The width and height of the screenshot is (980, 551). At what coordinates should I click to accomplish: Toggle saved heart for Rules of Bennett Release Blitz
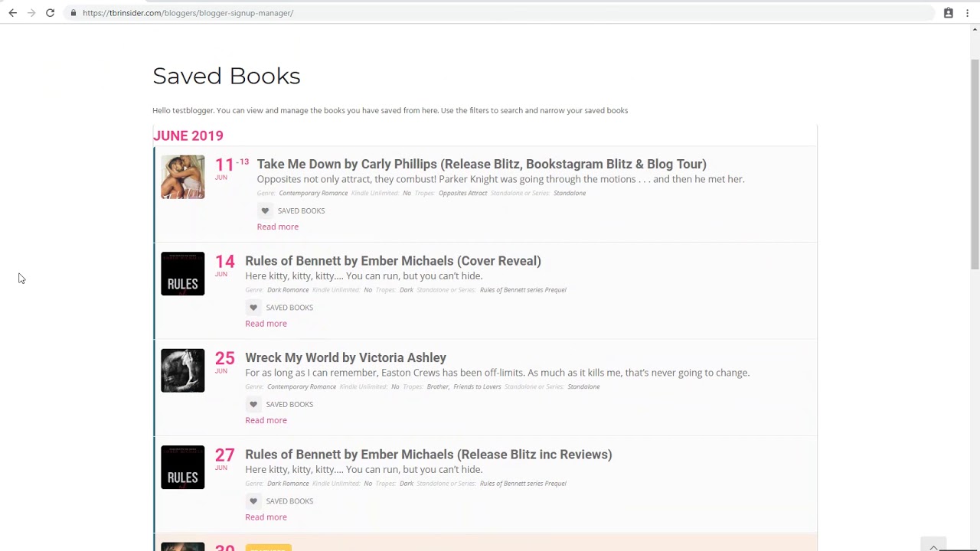click(253, 501)
